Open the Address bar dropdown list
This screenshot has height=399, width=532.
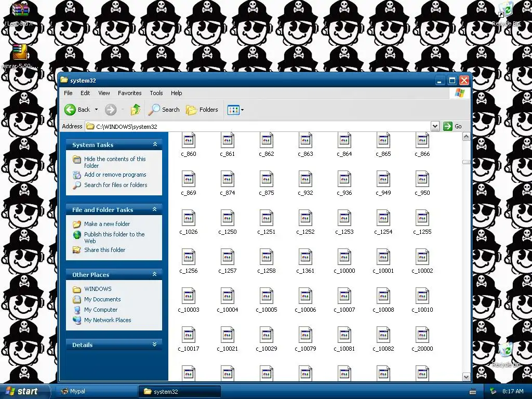click(x=435, y=126)
